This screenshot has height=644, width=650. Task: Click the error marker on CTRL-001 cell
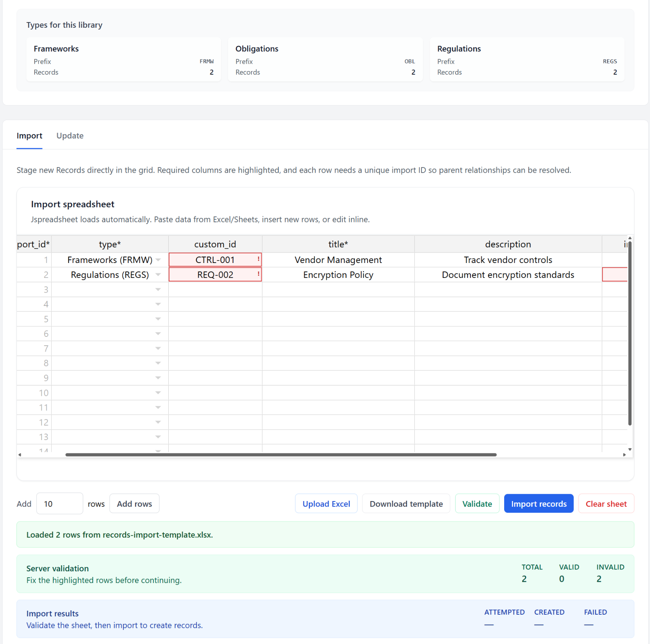[x=258, y=259]
